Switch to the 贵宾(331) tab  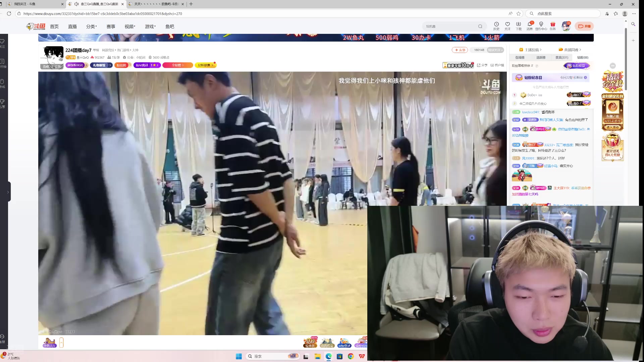pyautogui.click(x=562, y=58)
